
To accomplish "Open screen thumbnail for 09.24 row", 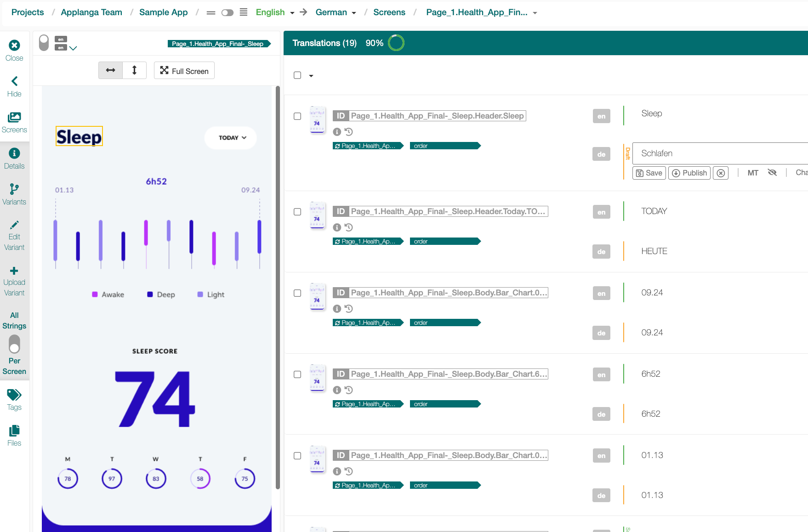I will pos(317,297).
